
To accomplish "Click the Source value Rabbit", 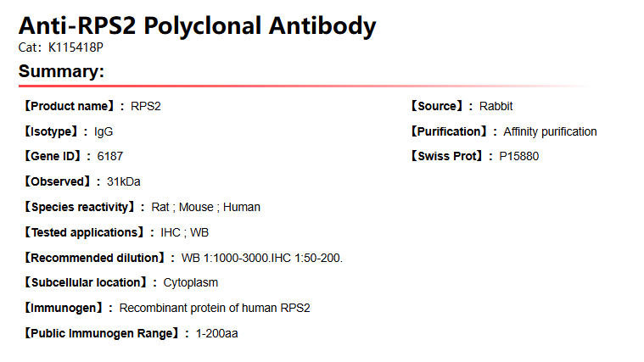I will point(496,106).
